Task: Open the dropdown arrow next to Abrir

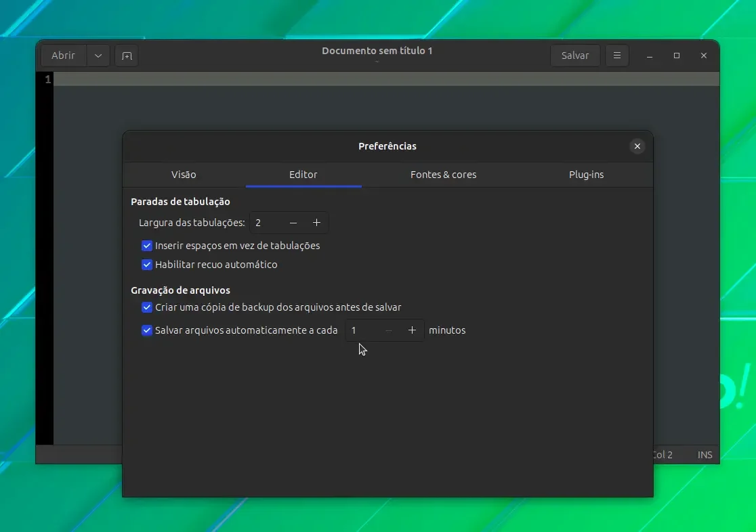Action: pyautogui.click(x=98, y=56)
